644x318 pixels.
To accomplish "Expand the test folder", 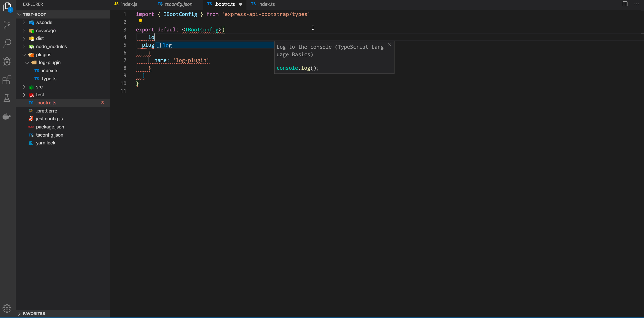I will (24, 95).
